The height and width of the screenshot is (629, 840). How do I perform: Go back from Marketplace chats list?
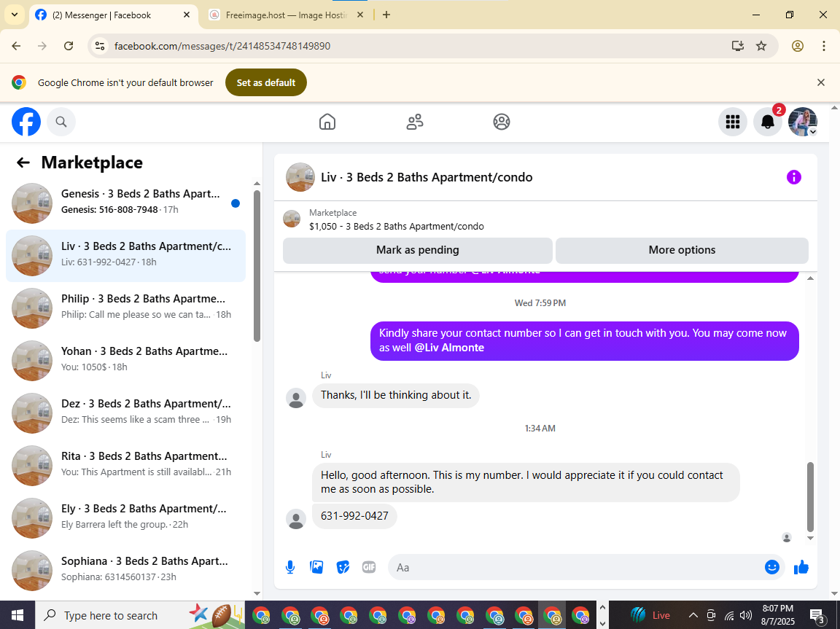tap(23, 163)
